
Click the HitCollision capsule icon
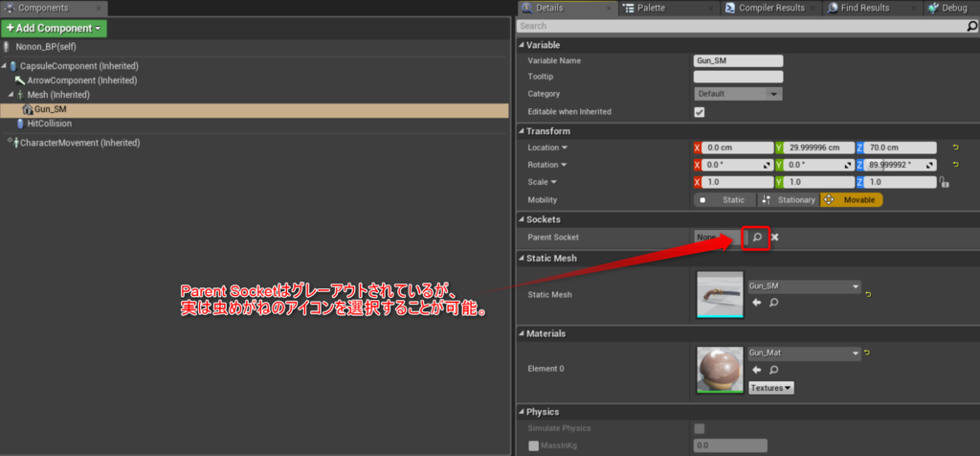point(21,124)
